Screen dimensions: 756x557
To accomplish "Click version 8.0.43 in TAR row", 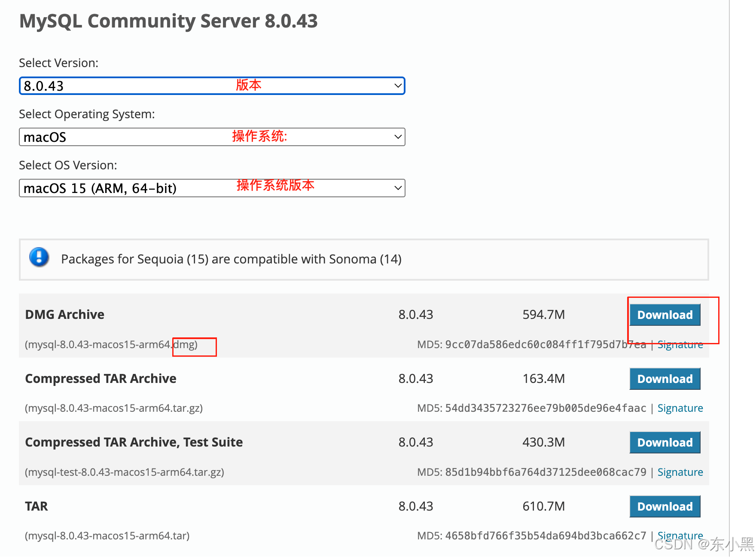I will 416,506.
